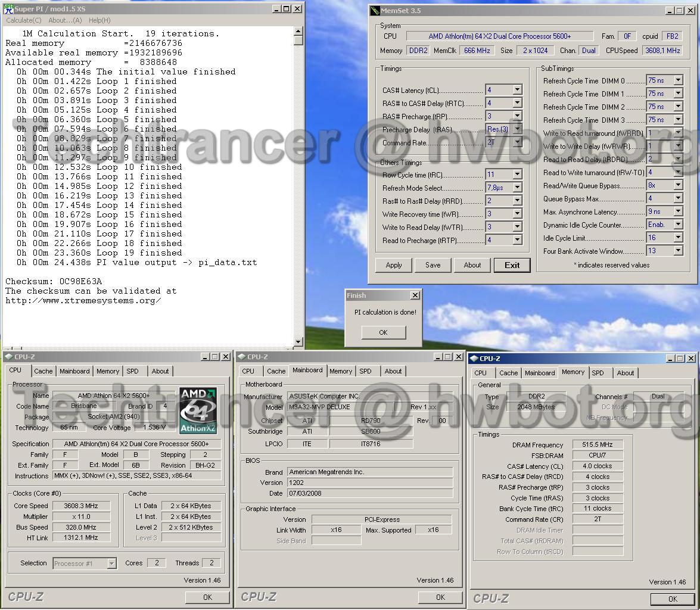Viewport: 700px width, 610px height.
Task: Open the Processor #1 selection dropdown
Action: 111,564
